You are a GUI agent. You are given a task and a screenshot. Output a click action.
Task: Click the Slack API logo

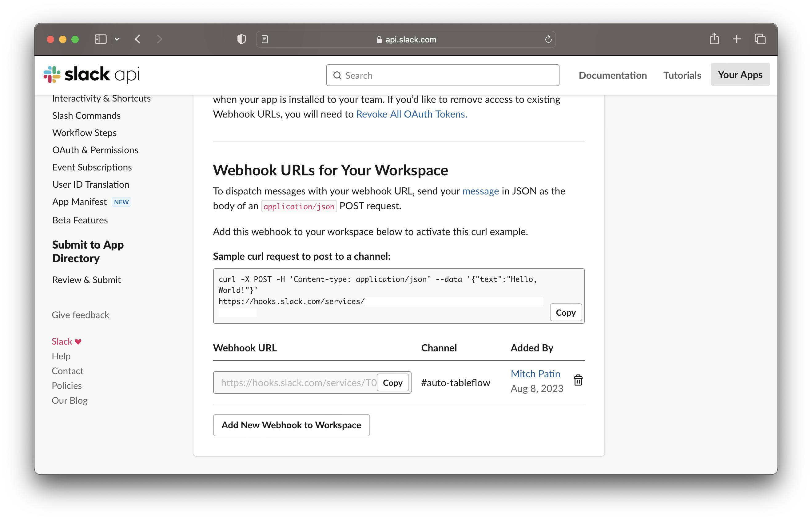click(x=91, y=74)
